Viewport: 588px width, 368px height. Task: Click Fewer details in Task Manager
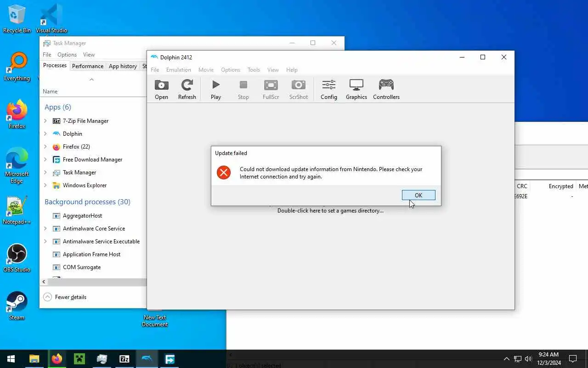pyautogui.click(x=65, y=297)
